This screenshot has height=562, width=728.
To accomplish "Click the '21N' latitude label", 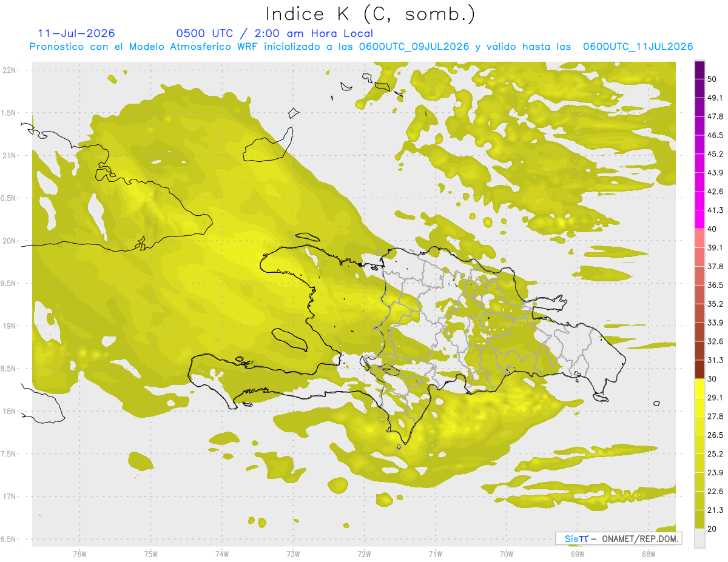I will [x=10, y=155].
